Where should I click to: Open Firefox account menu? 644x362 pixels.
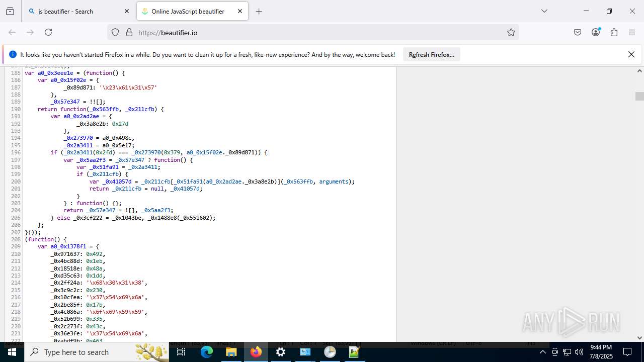click(596, 32)
